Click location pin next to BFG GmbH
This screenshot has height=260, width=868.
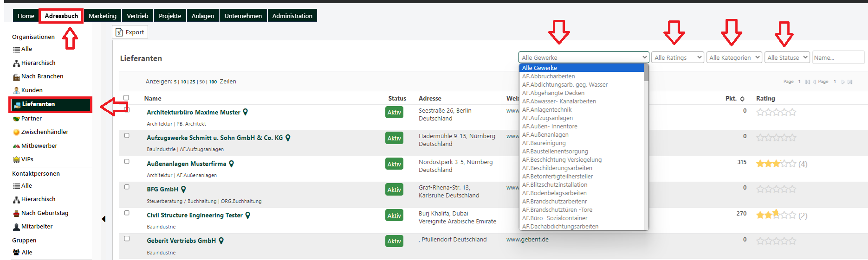click(183, 189)
